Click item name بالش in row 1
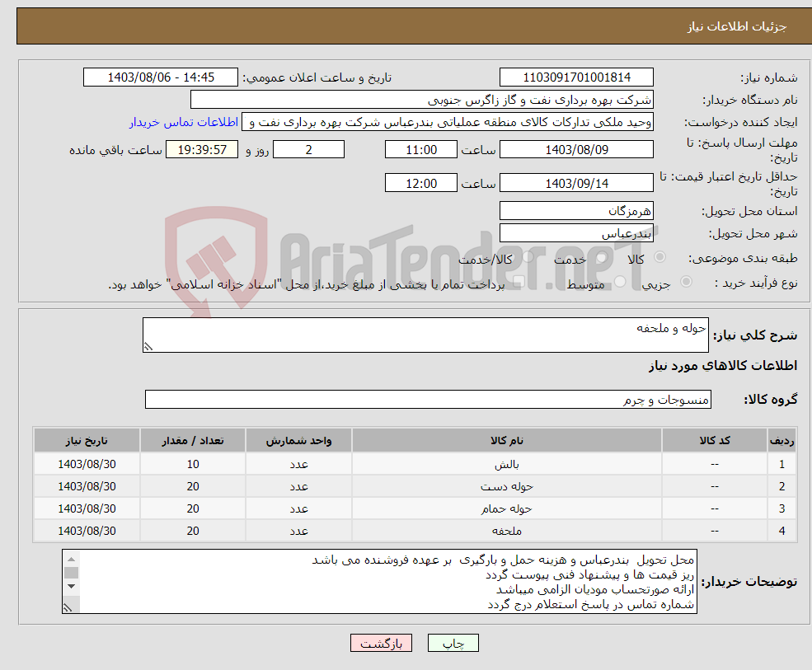This screenshot has width=812, height=670. pyautogui.click(x=506, y=464)
